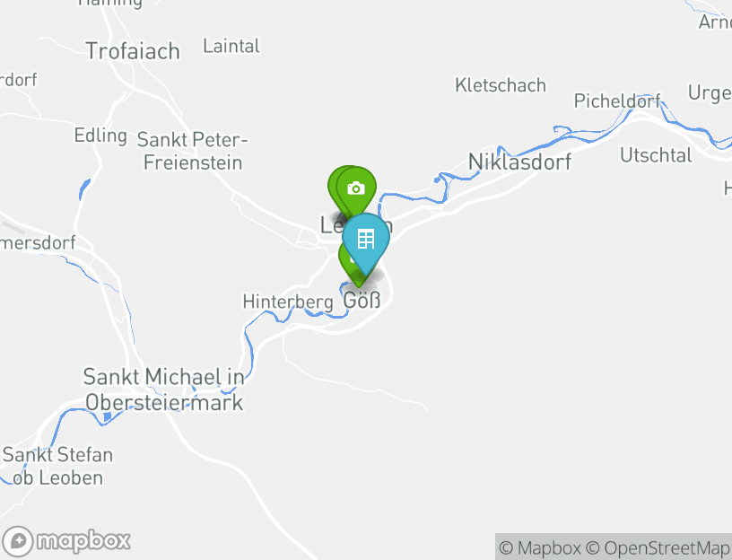
Task: Click the Mapbox logo
Action: 65,541
